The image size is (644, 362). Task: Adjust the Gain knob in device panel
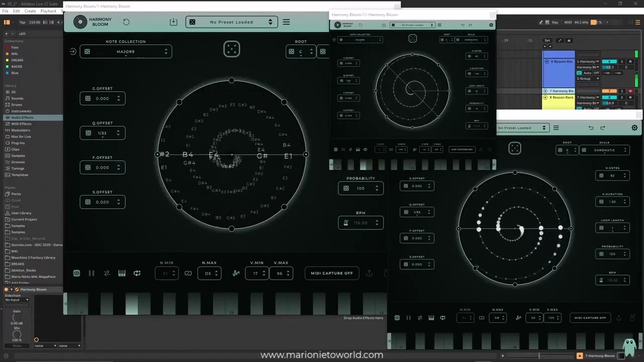[x=17, y=318]
